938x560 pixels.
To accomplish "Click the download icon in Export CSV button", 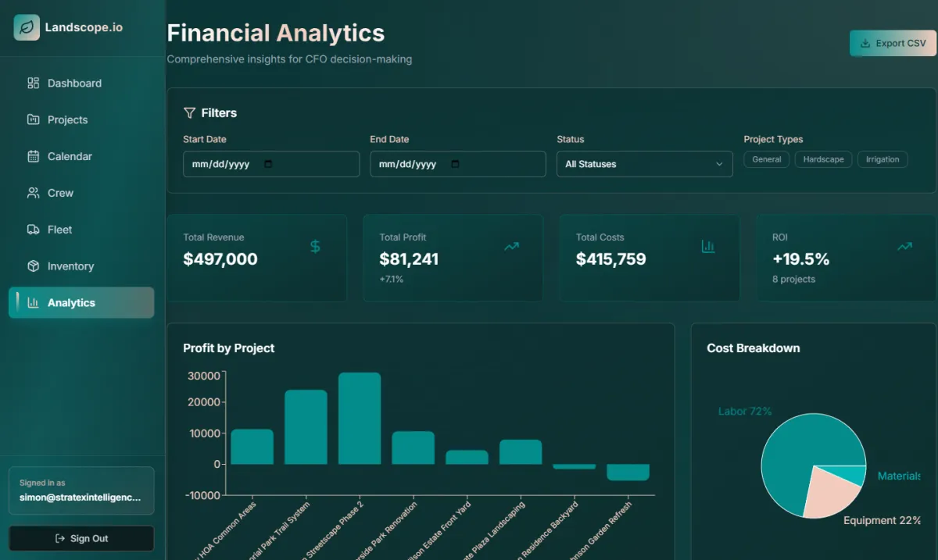I will pos(865,44).
